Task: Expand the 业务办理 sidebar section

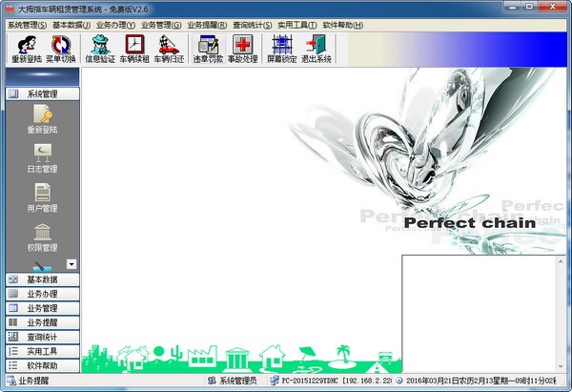Action: (x=42, y=294)
